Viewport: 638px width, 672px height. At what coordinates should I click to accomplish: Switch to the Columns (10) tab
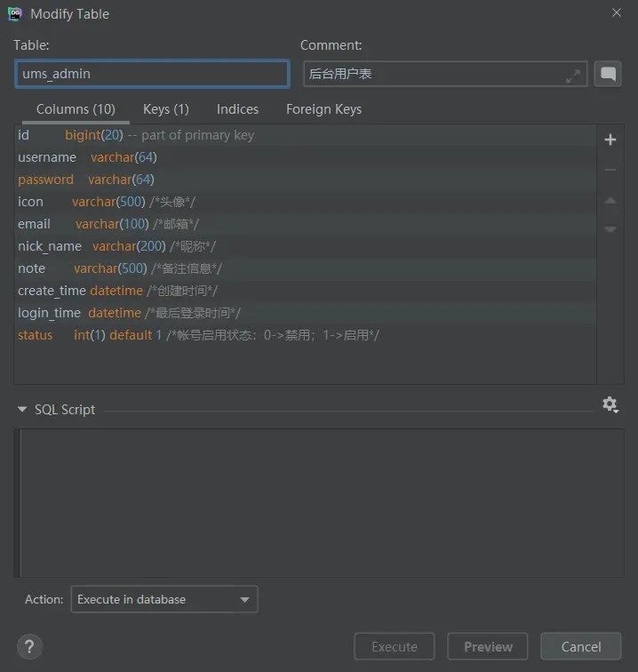tap(76, 109)
